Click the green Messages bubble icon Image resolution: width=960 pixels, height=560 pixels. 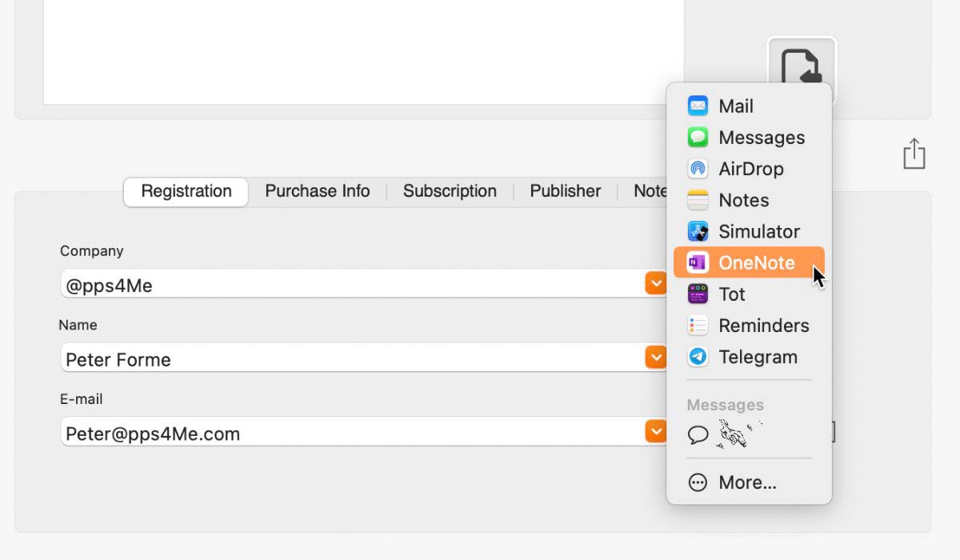point(698,138)
